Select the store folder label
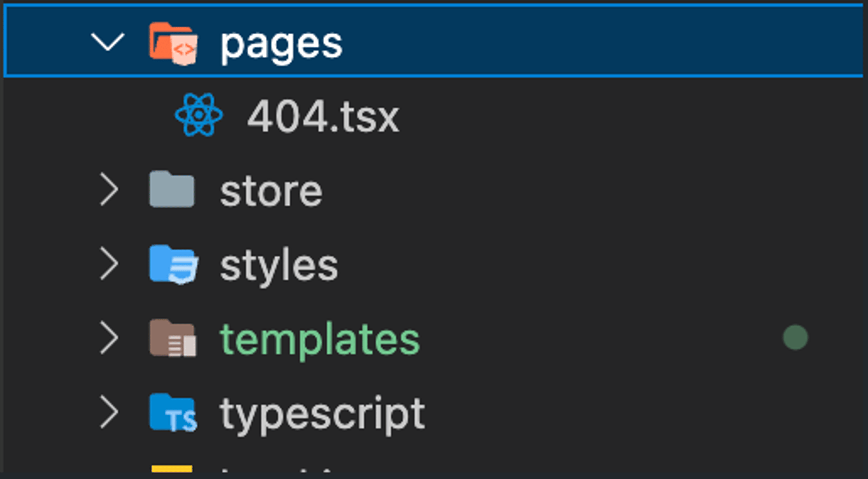 pyautogui.click(x=271, y=192)
